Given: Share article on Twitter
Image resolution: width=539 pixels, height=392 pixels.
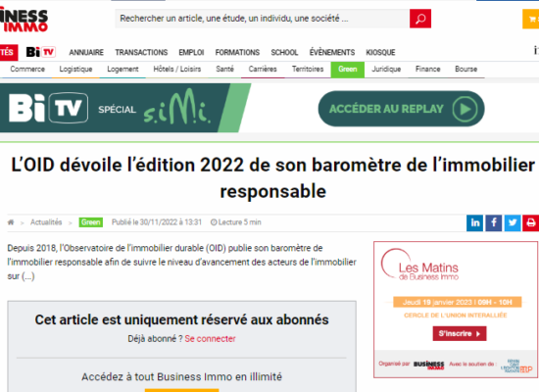Looking at the screenshot, I should click(x=513, y=222).
